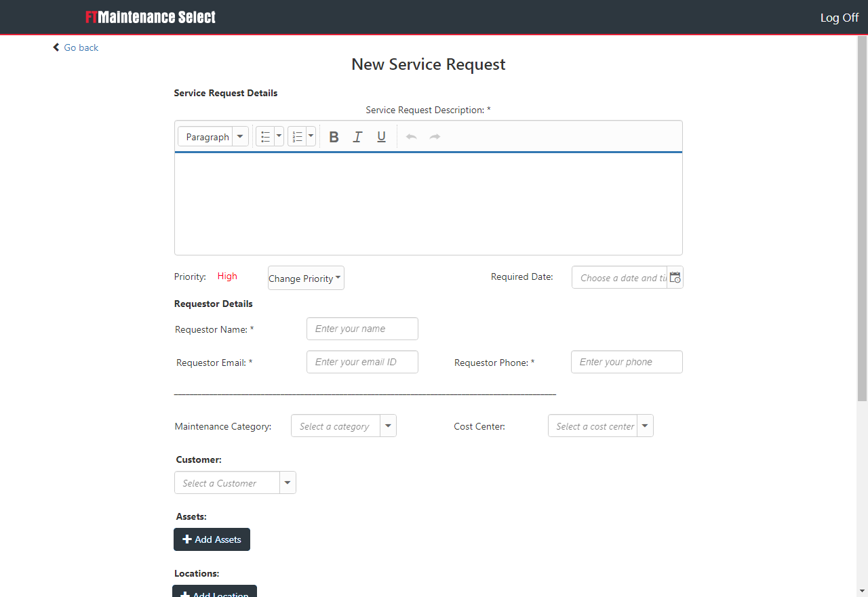Click the Requestor Email input field

point(362,362)
